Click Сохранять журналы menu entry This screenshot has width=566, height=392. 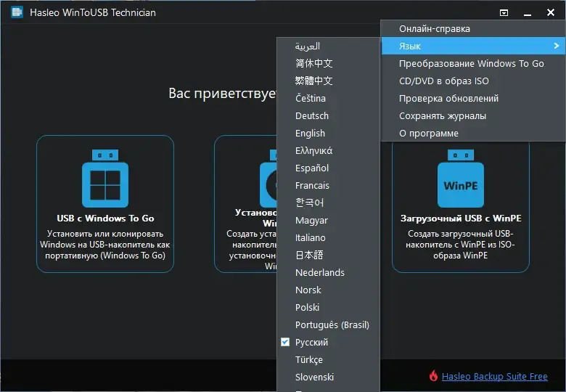click(x=473, y=116)
